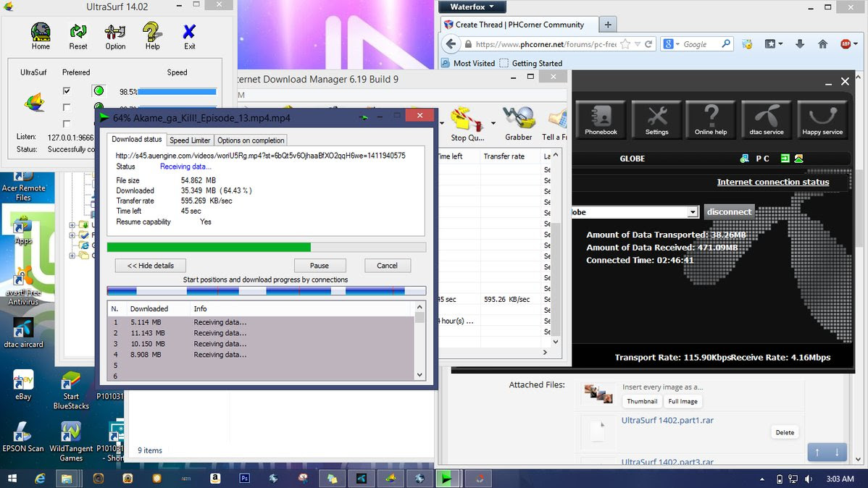Switch to Download status tab

[137, 140]
